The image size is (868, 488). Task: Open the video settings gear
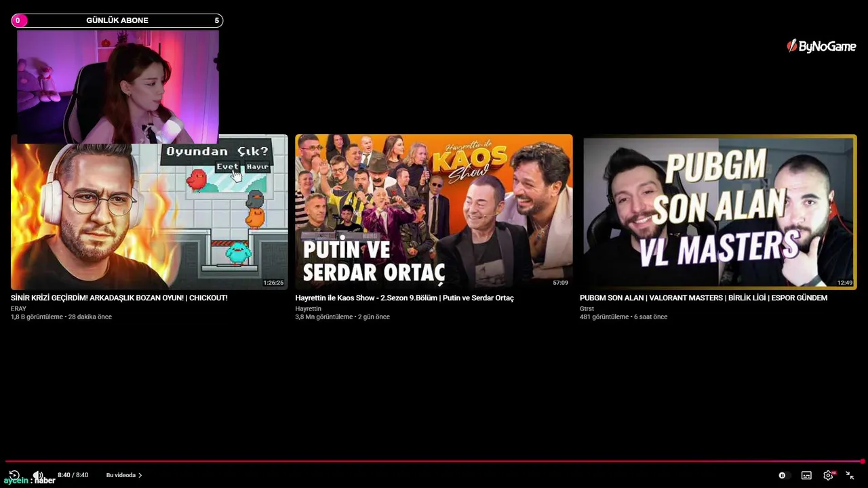(829, 476)
